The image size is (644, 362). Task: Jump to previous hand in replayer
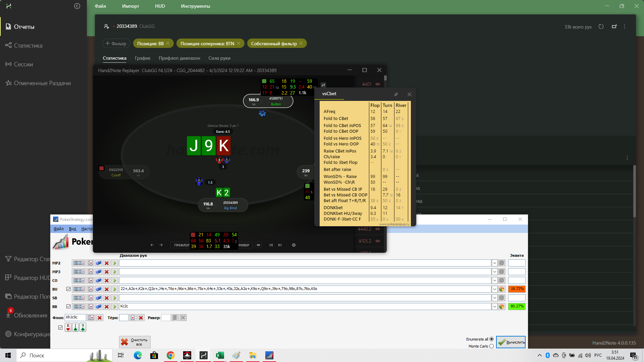click(x=271, y=245)
